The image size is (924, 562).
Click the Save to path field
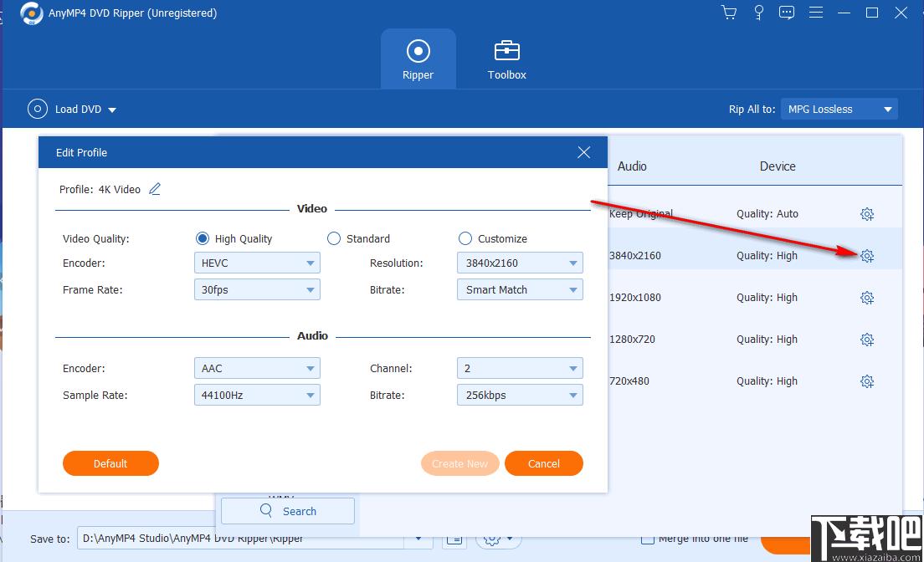click(x=240, y=539)
